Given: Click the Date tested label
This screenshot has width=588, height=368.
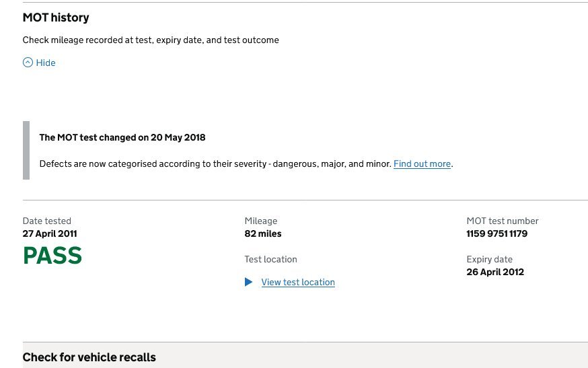Looking at the screenshot, I should click(47, 221).
